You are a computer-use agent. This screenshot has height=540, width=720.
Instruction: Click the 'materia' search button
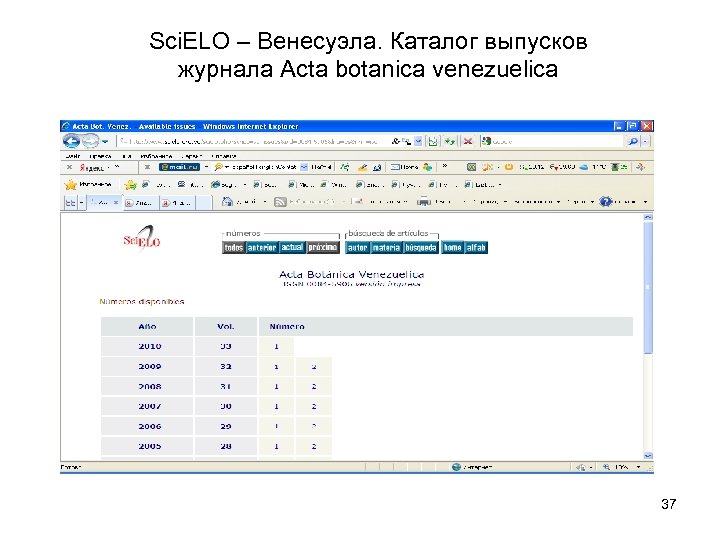pos(386,248)
